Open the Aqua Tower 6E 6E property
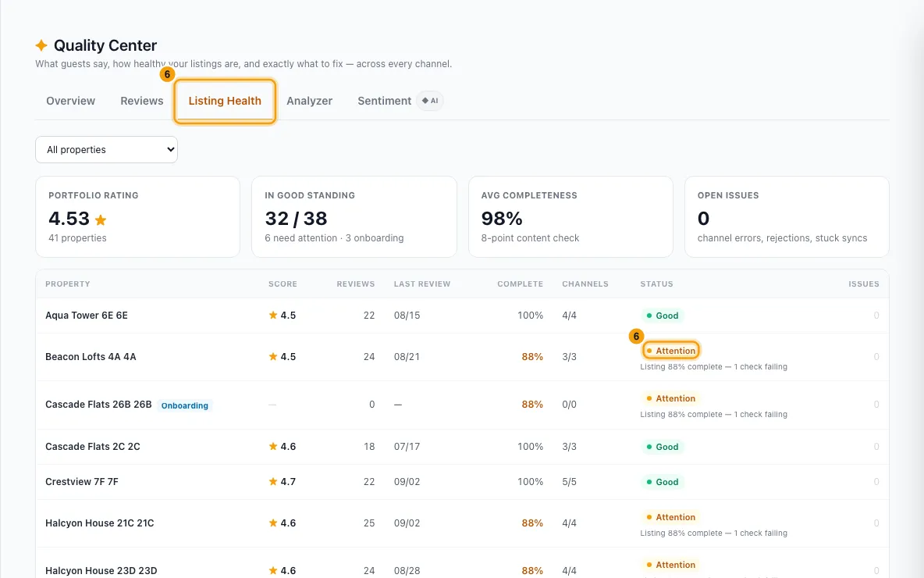The width and height of the screenshot is (924, 578). click(x=87, y=316)
